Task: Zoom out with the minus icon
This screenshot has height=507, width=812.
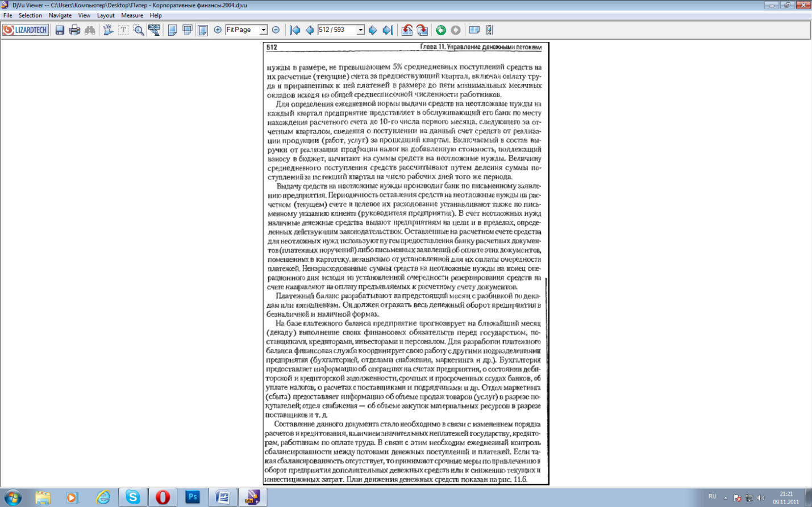Action: pos(276,30)
